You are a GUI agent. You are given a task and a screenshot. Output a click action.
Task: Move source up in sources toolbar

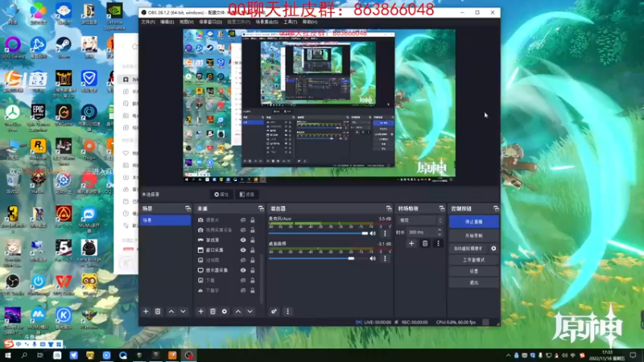[238, 311]
